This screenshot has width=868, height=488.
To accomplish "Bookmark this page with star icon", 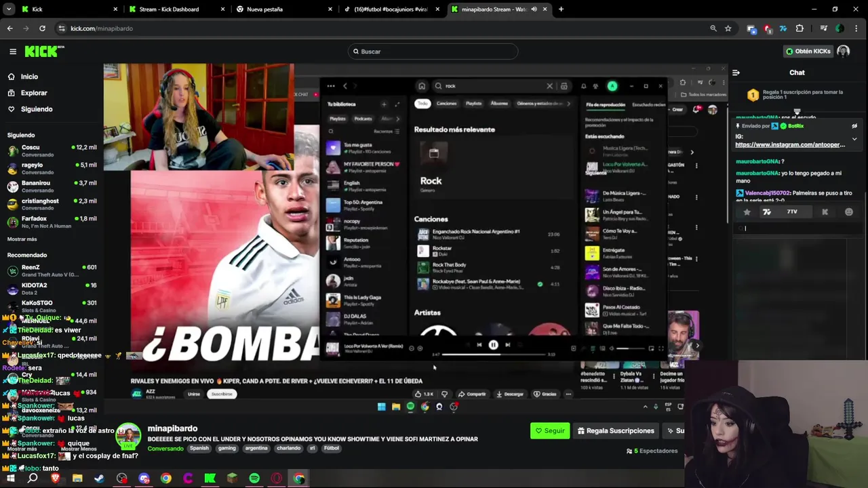I will 728,28.
